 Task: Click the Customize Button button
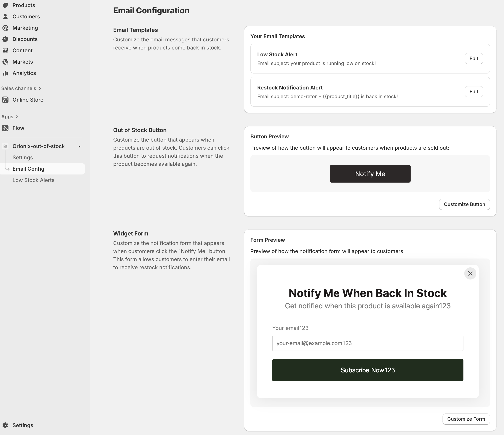click(464, 204)
